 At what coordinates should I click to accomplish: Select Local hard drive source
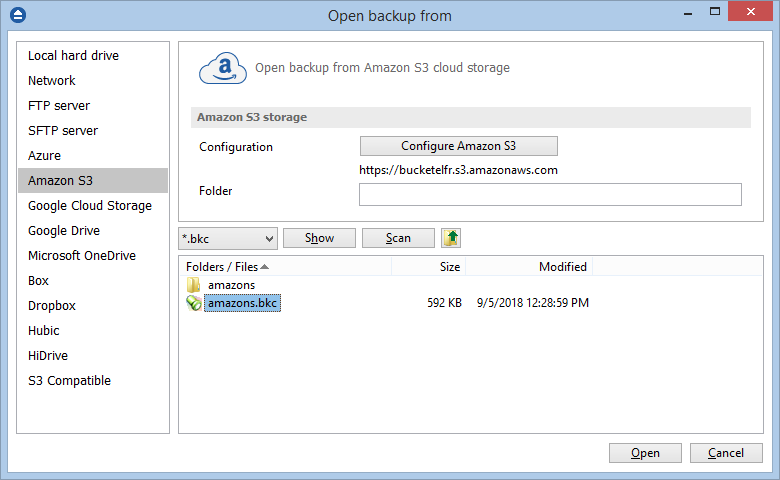coord(73,56)
